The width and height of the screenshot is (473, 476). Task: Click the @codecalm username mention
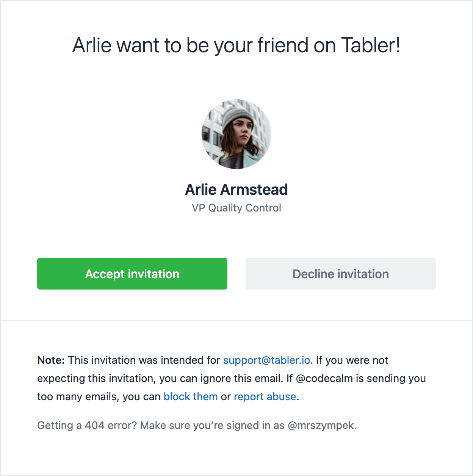324,378
